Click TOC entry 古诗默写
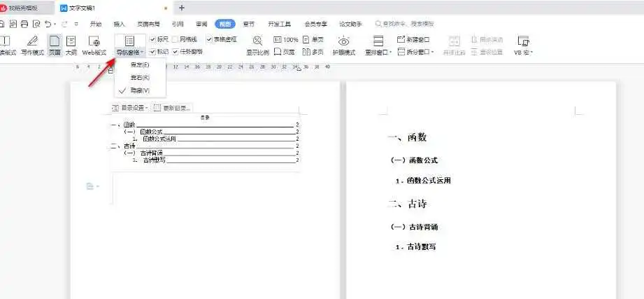The height and width of the screenshot is (299, 644). click(x=154, y=160)
